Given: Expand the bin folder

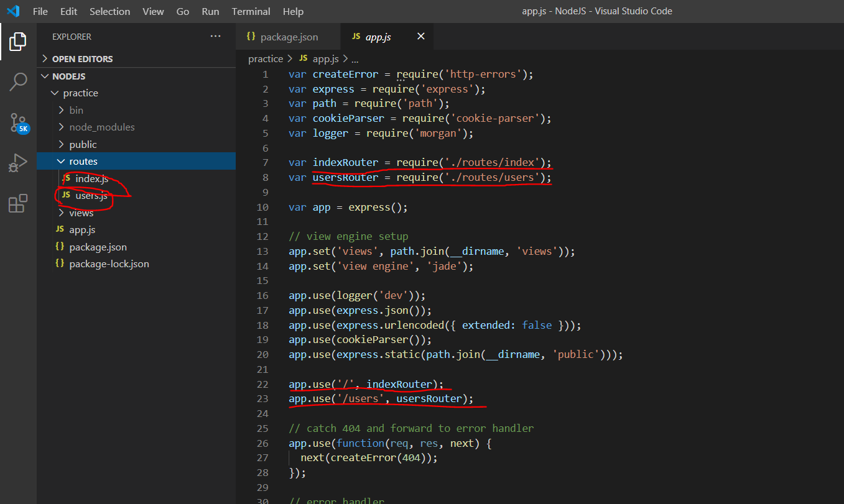Looking at the screenshot, I should pos(136,110).
